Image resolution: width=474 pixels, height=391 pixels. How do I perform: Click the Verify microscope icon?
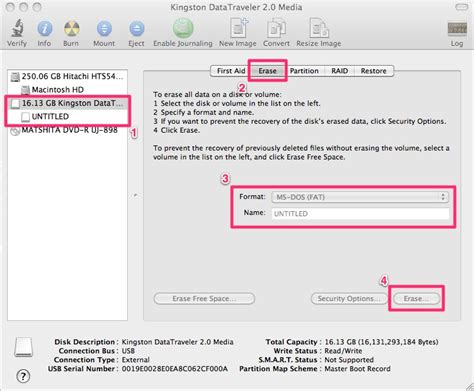point(17,29)
